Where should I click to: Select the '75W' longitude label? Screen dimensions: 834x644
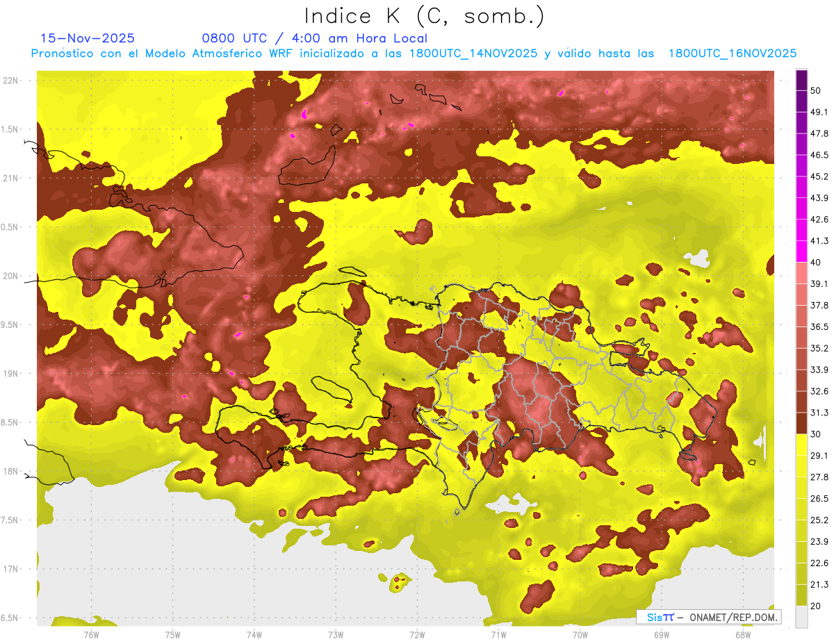point(173,634)
